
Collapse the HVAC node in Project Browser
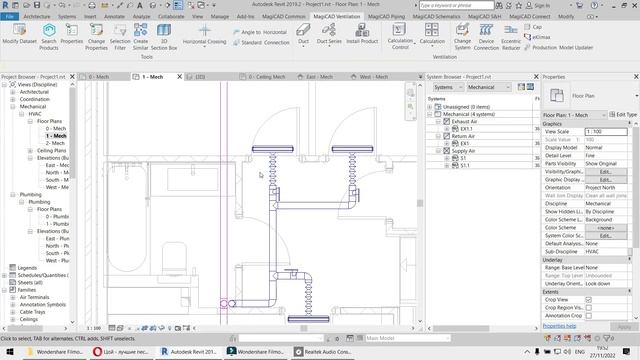(x=22, y=114)
